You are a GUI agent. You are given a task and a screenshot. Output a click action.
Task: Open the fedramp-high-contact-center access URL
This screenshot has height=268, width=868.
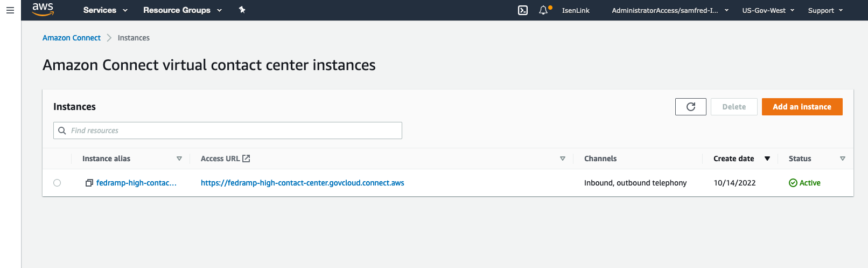click(303, 183)
